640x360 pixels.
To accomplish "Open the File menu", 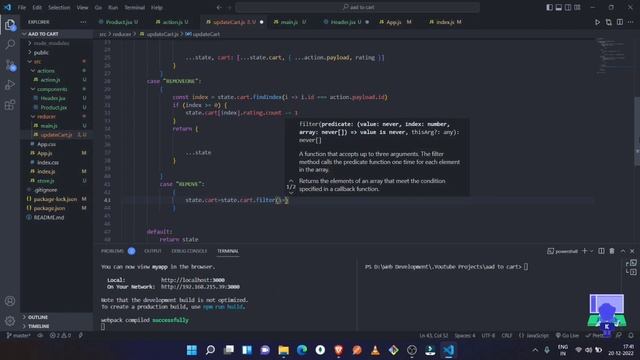I will pyautogui.click(x=22, y=7).
